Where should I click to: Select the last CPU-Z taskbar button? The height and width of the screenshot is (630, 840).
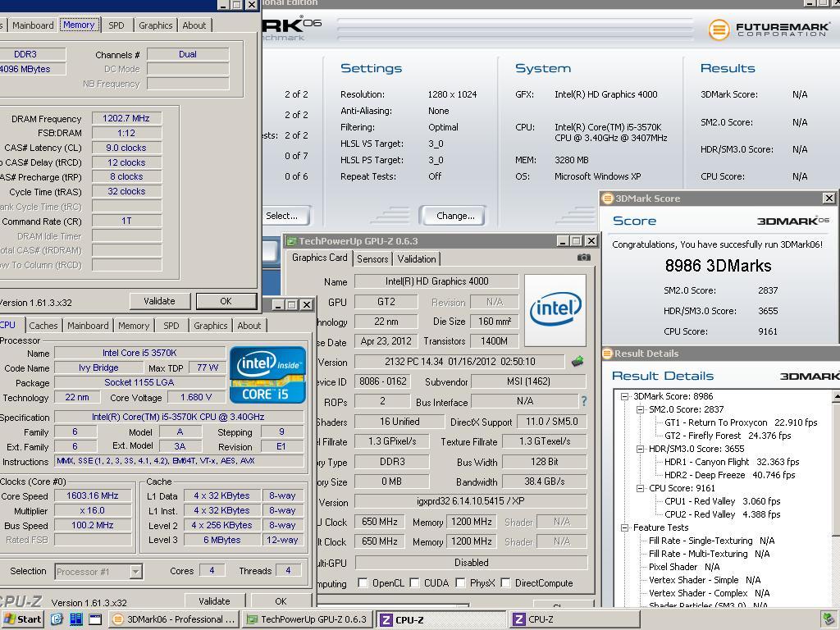(x=574, y=619)
